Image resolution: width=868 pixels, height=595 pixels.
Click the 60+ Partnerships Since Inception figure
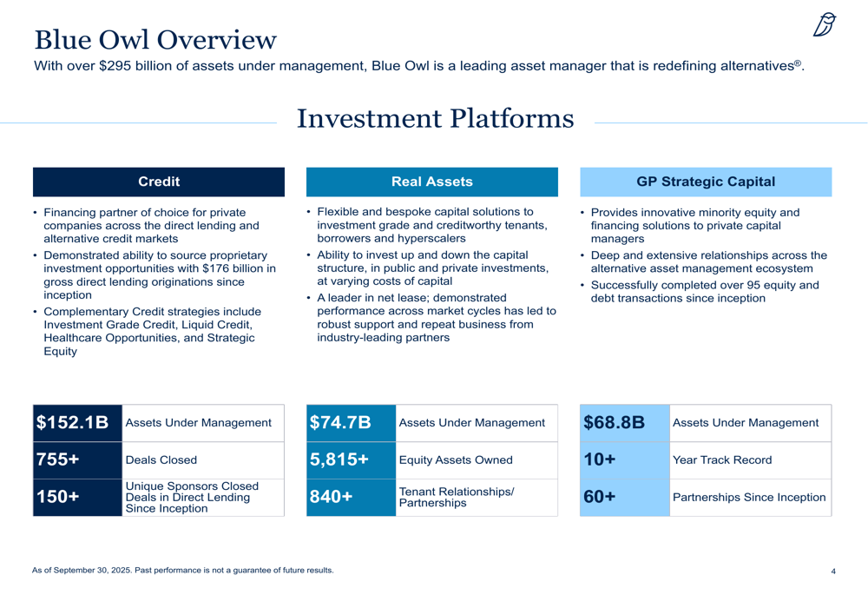[x=599, y=497]
